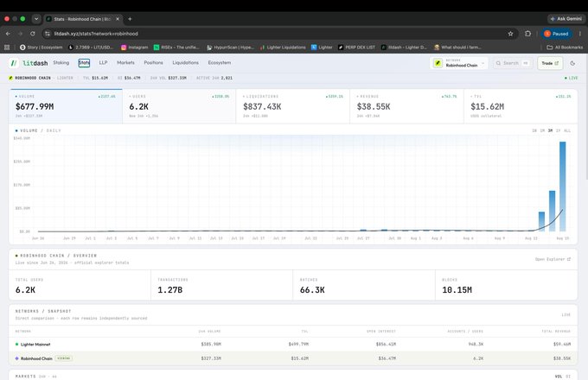Open the Positions nav tab
The height and width of the screenshot is (380, 588).
[x=153, y=62]
